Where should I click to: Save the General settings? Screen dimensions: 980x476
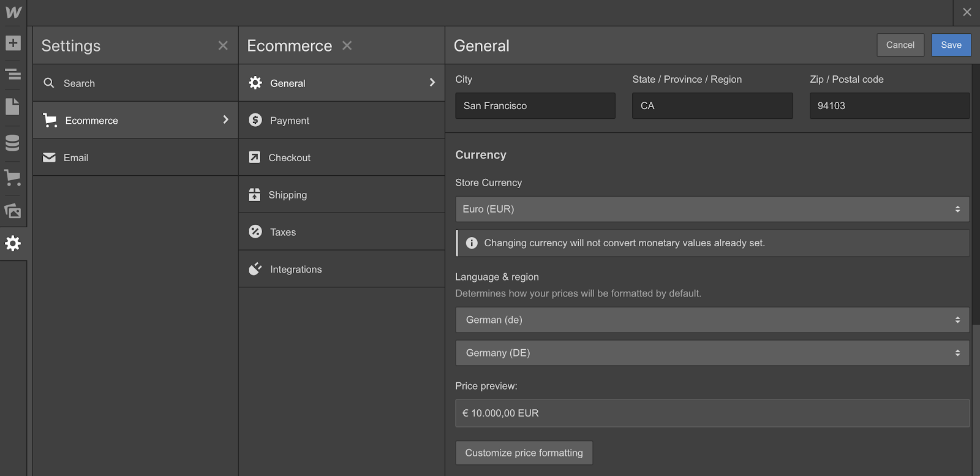click(x=951, y=45)
